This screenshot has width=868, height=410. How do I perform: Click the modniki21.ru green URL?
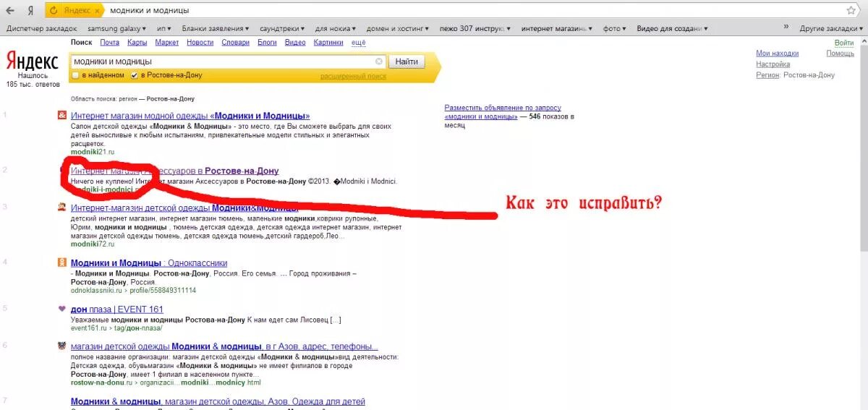pos(93,152)
